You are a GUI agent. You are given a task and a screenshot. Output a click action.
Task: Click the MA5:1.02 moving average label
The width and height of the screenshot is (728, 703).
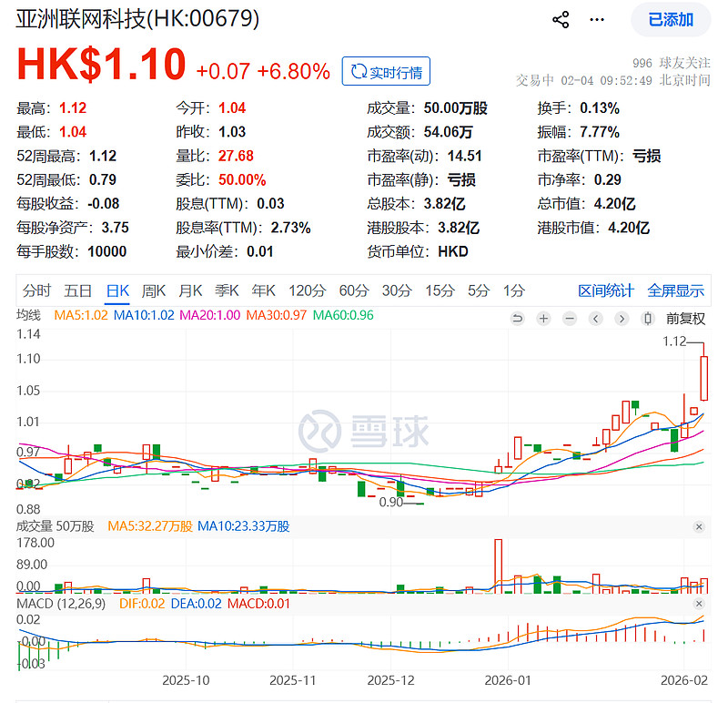point(81,315)
